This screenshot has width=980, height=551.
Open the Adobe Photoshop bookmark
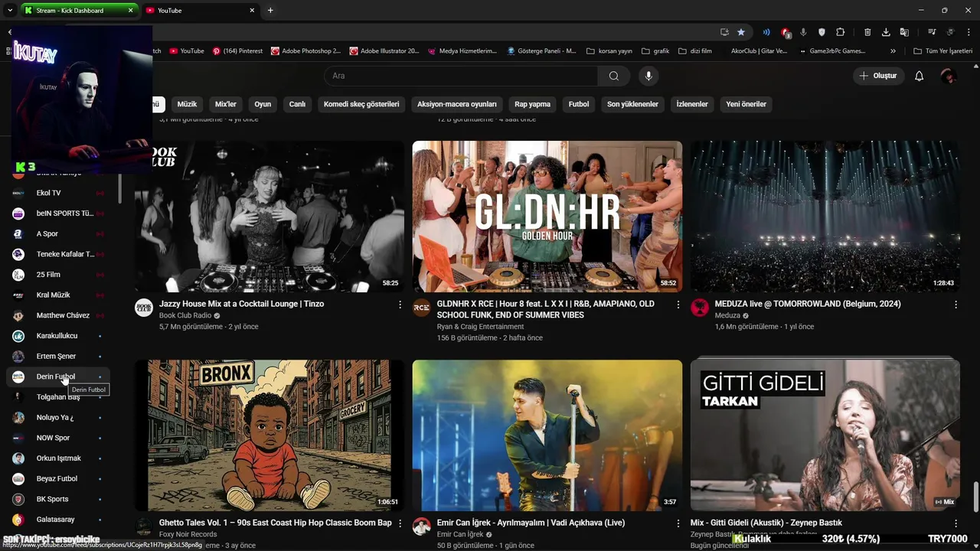(306, 51)
